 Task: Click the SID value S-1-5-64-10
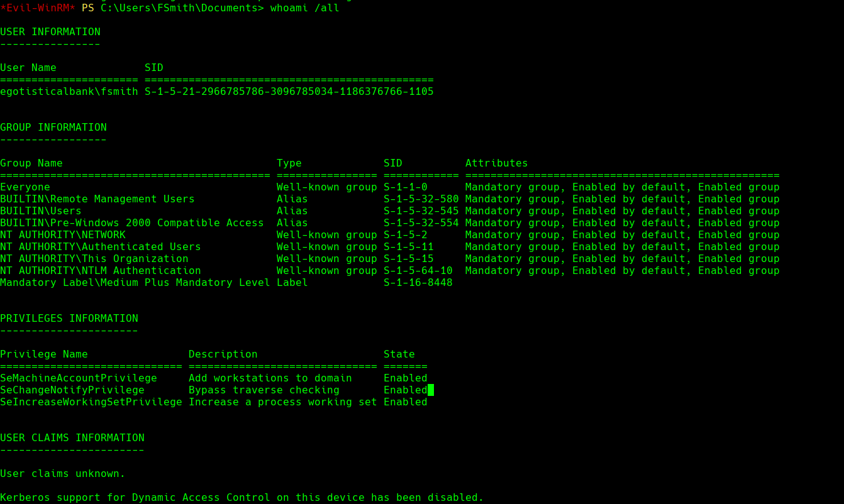coord(418,270)
